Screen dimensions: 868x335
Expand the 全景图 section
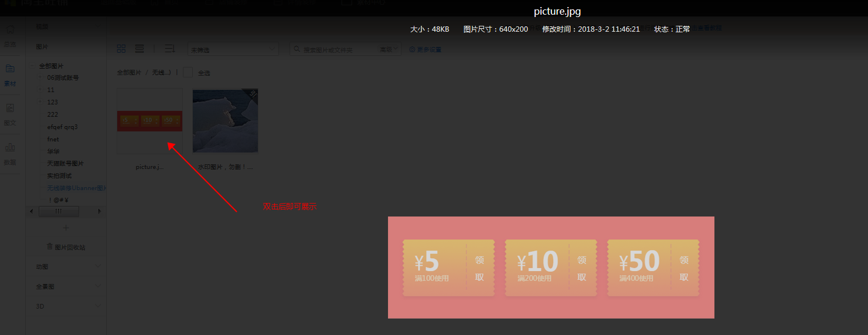click(x=66, y=286)
